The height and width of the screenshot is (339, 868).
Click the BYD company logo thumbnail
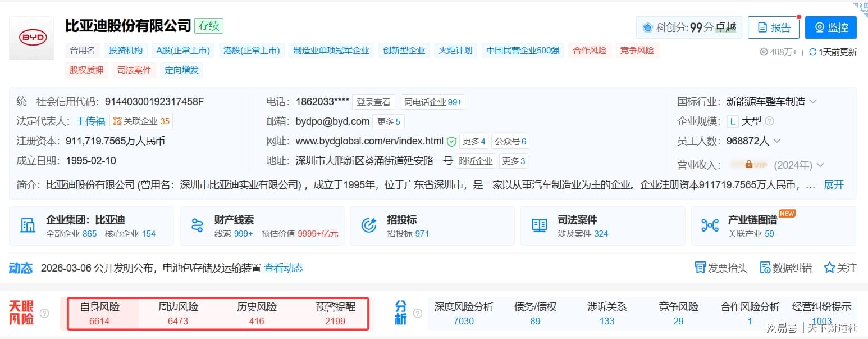point(31,38)
